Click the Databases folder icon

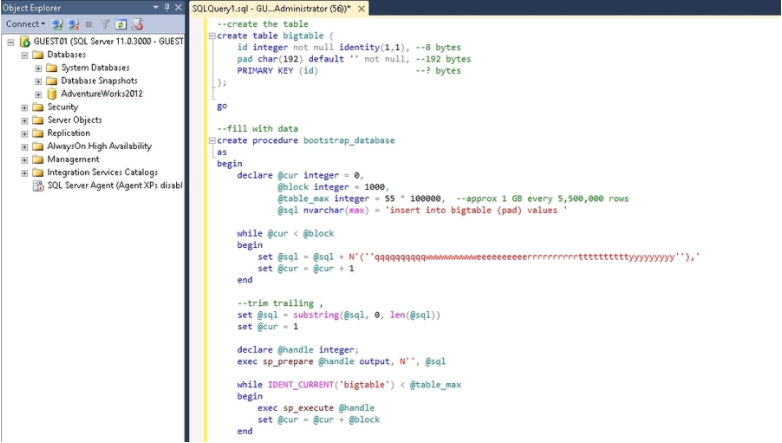point(38,54)
